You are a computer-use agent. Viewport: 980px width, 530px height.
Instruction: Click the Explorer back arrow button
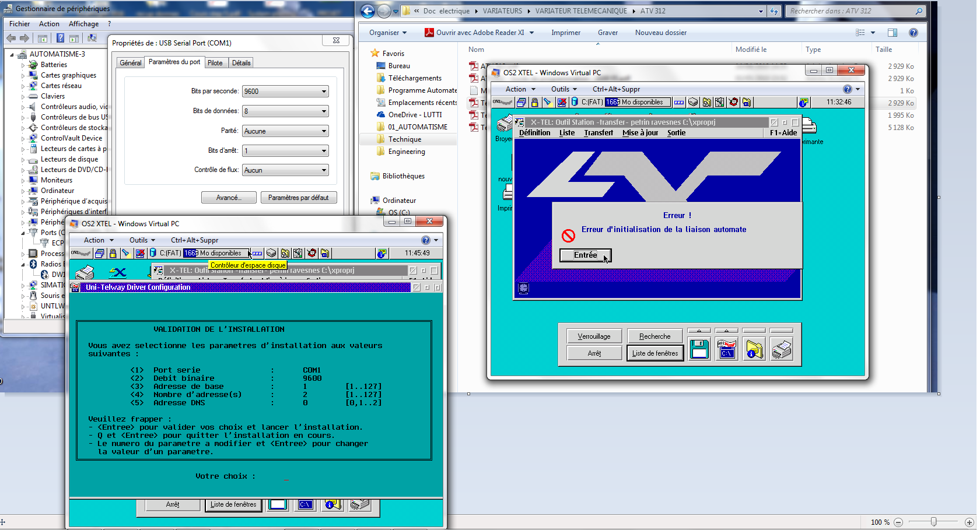pyautogui.click(x=367, y=11)
